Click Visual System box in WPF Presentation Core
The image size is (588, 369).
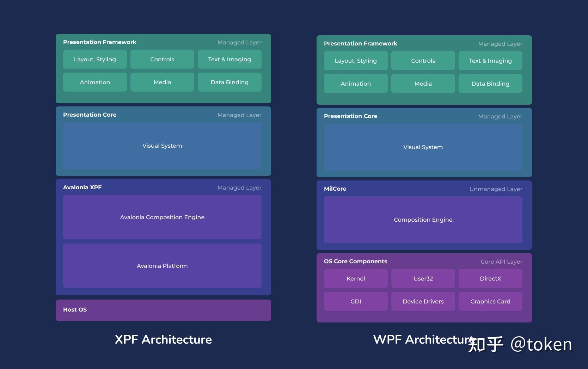pos(423,147)
